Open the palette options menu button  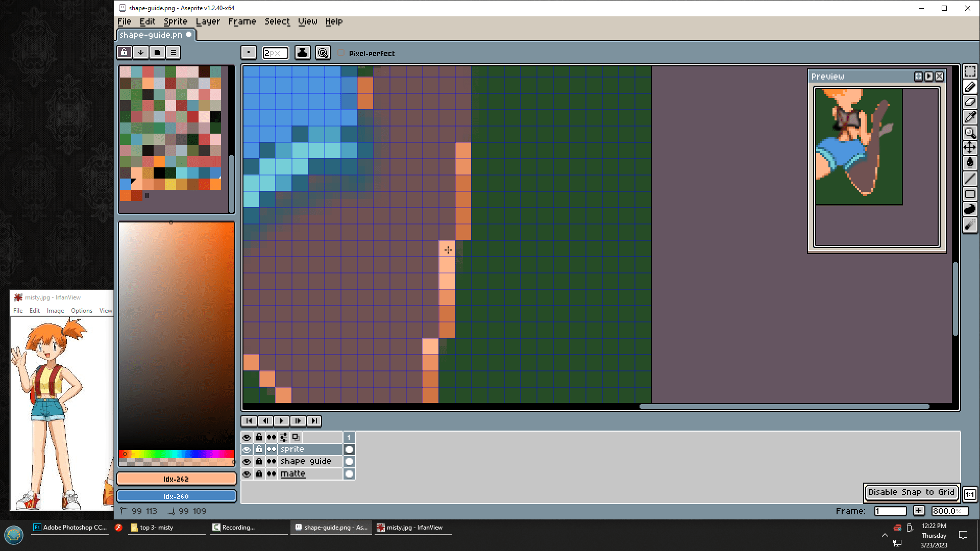click(x=174, y=53)
